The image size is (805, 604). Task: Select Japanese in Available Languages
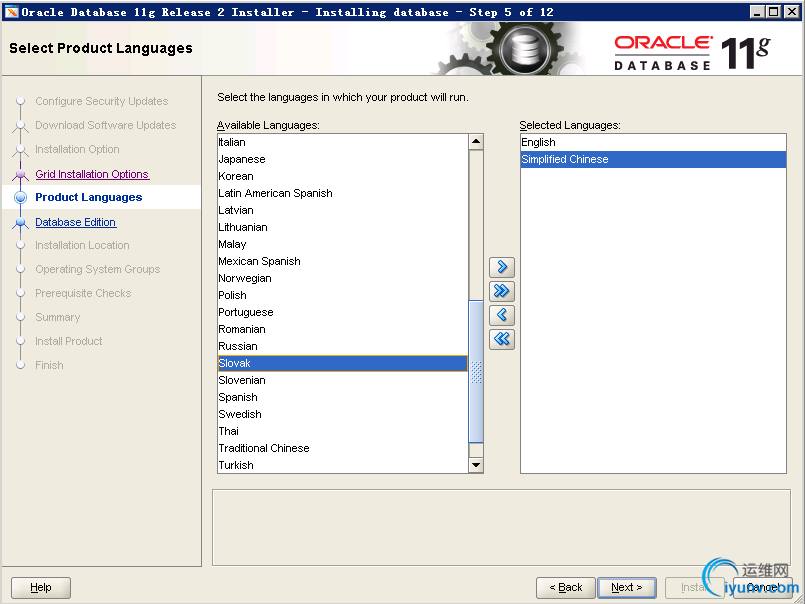tap(342, 159)
